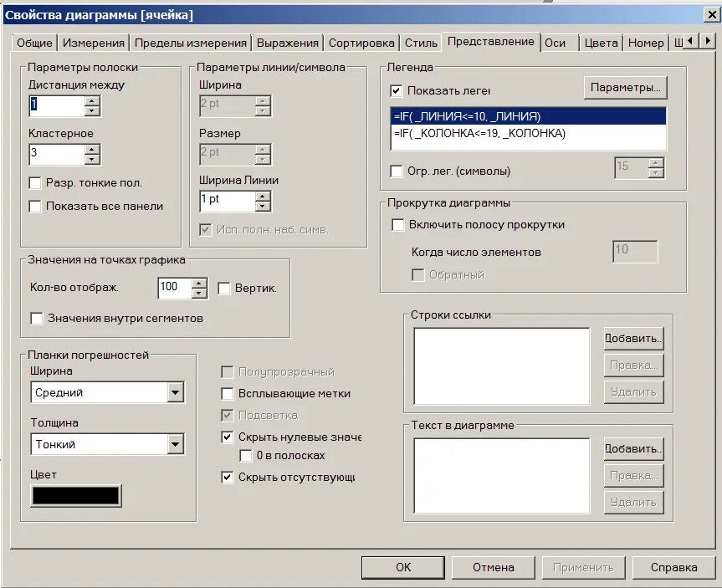Switch to the Общие tab
Viewport: 722px width, 588px height.
[x=34, y=43]
